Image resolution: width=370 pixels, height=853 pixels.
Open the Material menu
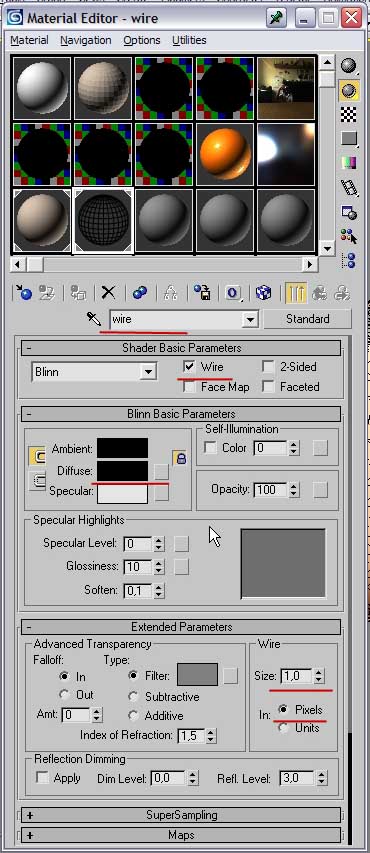click(29, 40)
